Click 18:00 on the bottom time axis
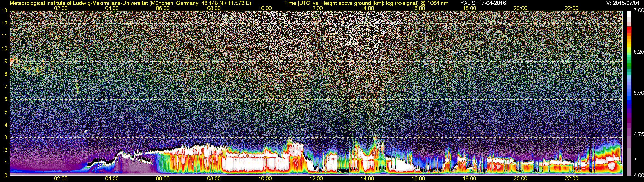 [x=469, y=179]
